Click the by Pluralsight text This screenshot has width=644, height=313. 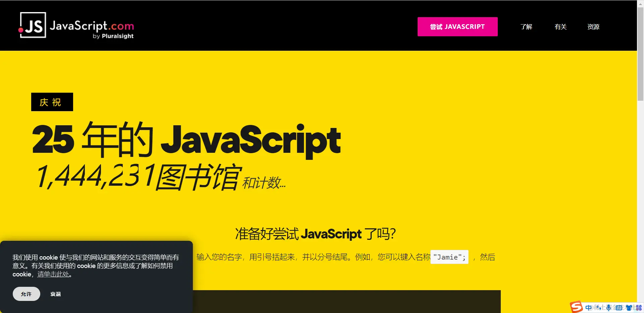[113, 36]
